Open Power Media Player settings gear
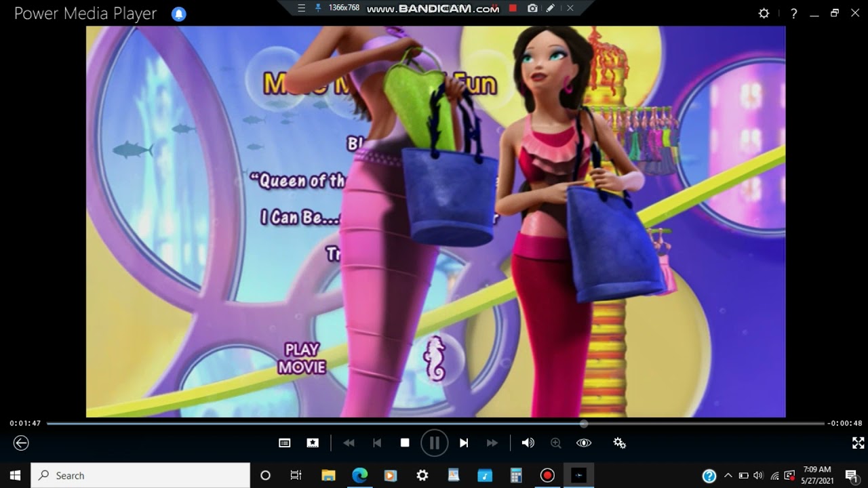The width and height of the screenshot is (868, 488). coord(764,13)
